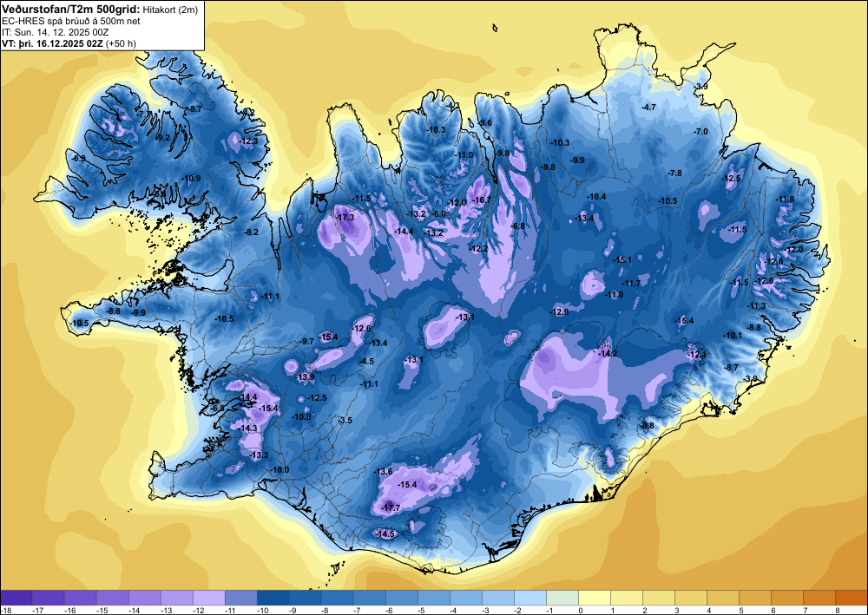
Task: Click the -7.7 temperature value
Action: 143,114
